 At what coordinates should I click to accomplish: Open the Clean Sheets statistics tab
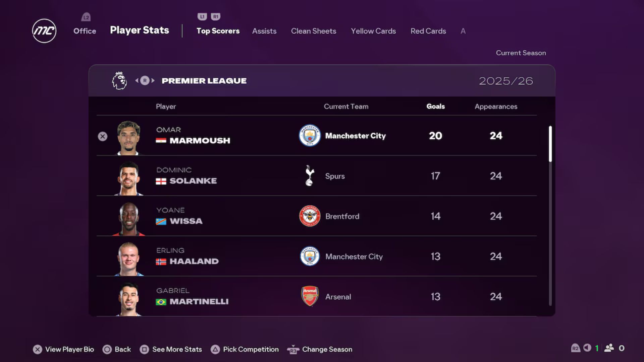pos(314,31)
